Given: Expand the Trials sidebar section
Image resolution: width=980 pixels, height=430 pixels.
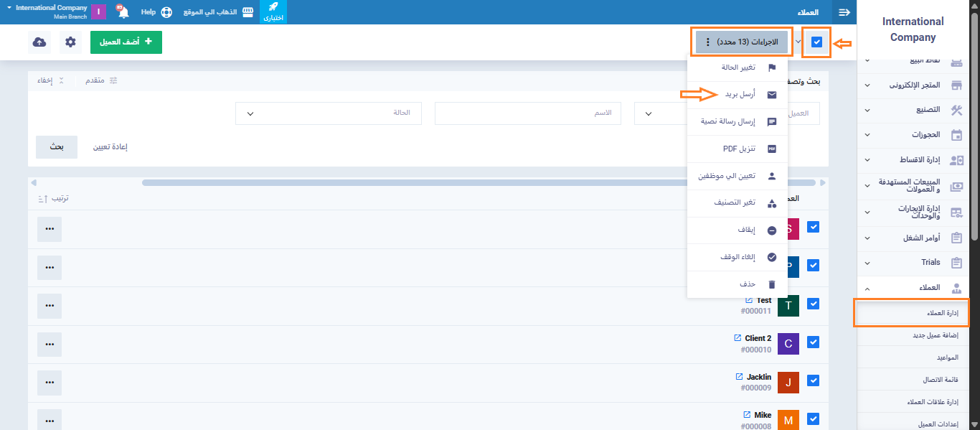Looking at the screenshot, I should [x=911, y=263].
